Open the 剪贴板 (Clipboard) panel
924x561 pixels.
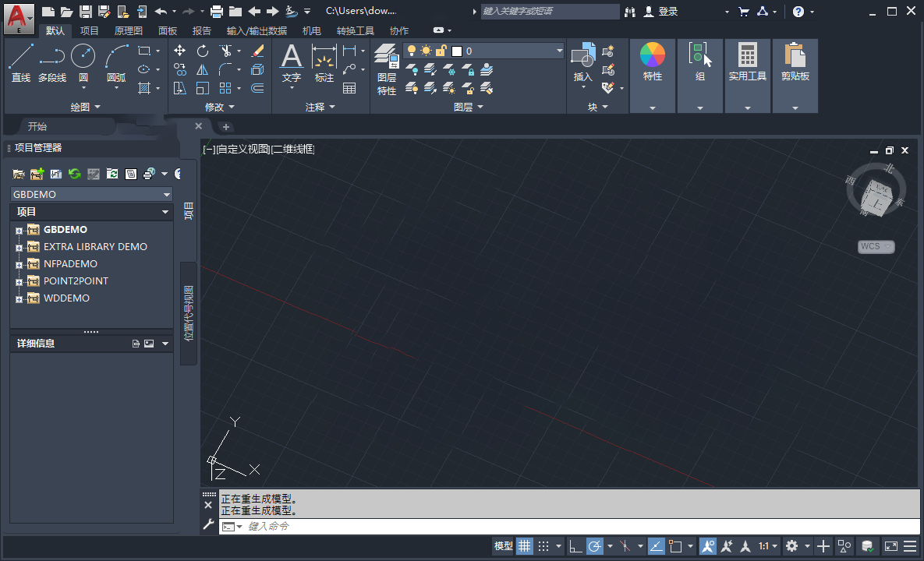[795, 76]
